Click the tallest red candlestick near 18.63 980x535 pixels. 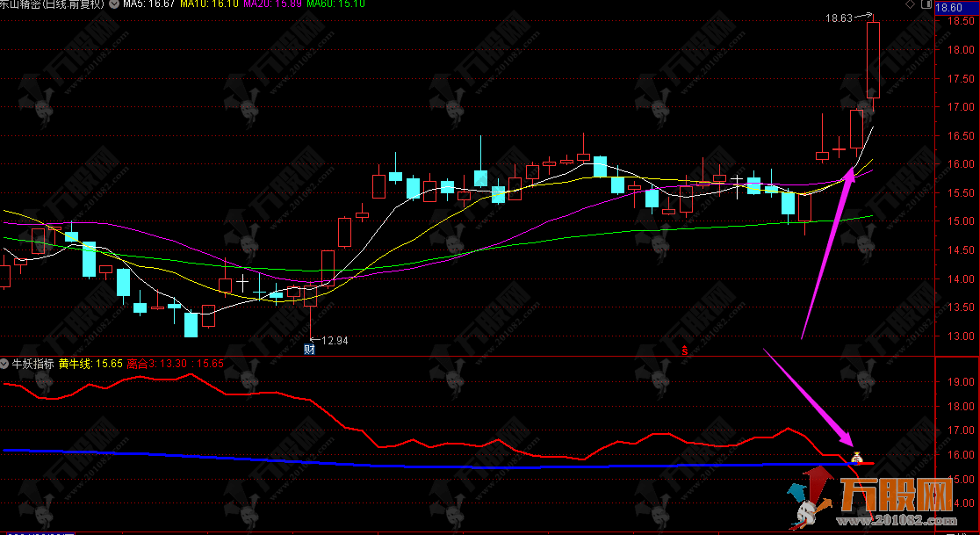click(873, 60)
